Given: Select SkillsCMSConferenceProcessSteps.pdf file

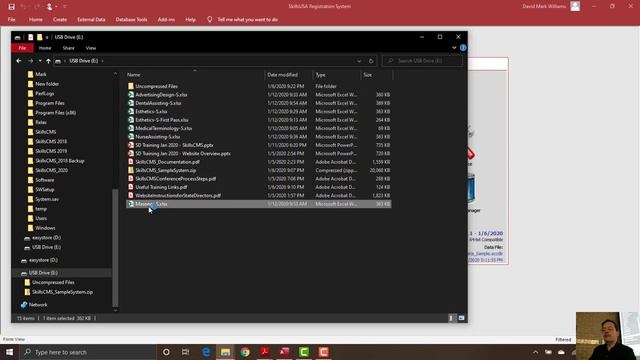Looking at the screenshot, I should click(176, 179).
